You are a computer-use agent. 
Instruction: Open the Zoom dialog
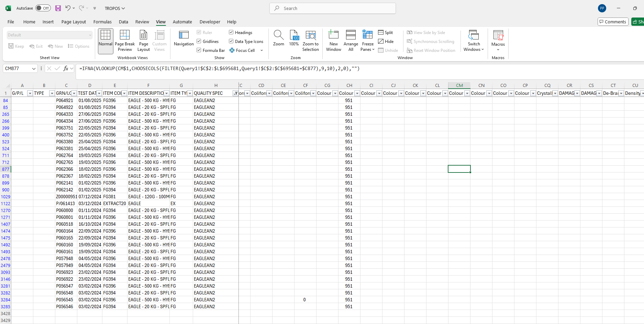278,38
